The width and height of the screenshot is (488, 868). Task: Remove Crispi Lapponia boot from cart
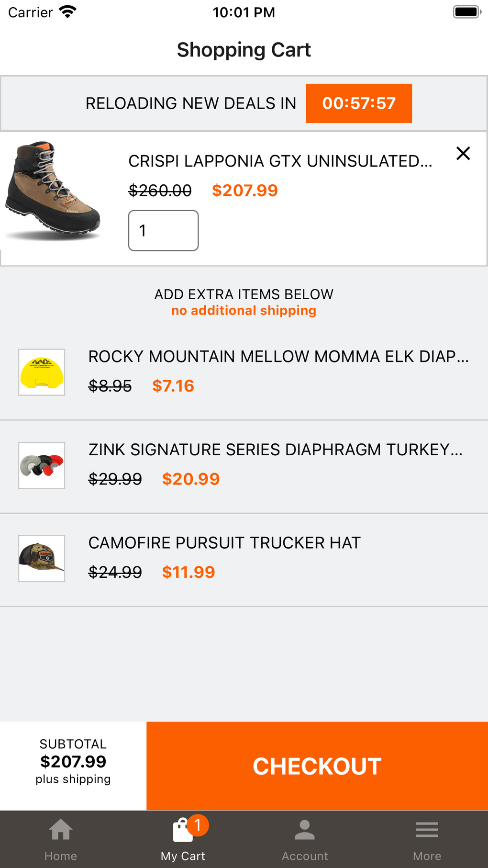[x=463, y=154]
